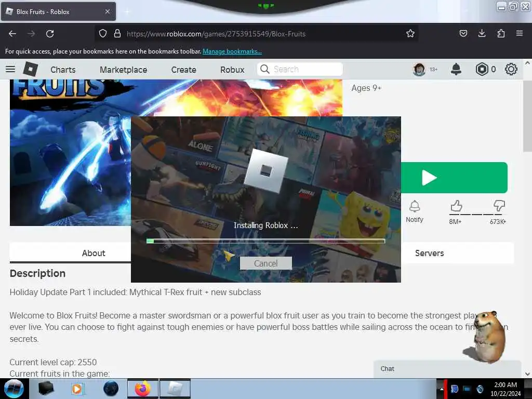Open Roblox settings gear
The height and width of the screenshot is (399, 532).
(511, 69)
